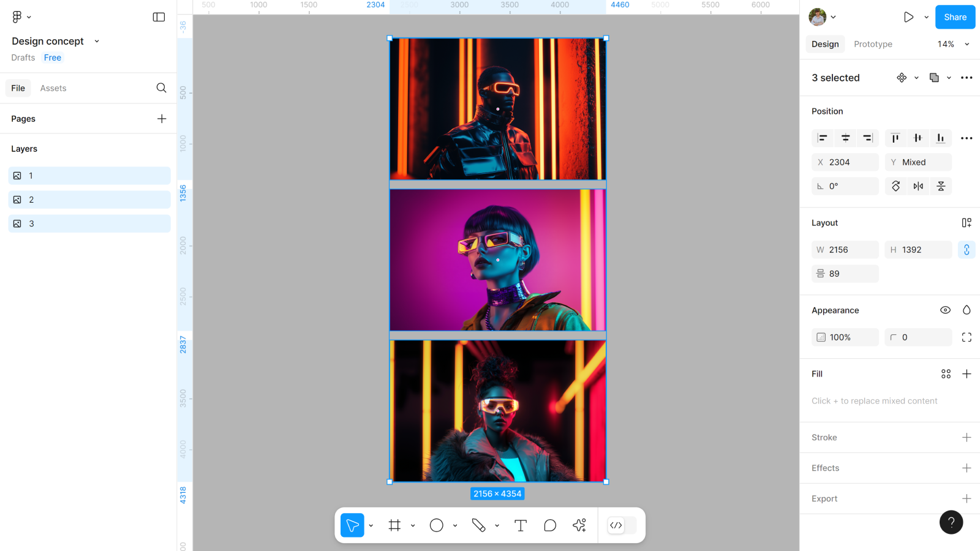Switch to the Prototype tab
This screenshot has height=551, width=980.
873,44
